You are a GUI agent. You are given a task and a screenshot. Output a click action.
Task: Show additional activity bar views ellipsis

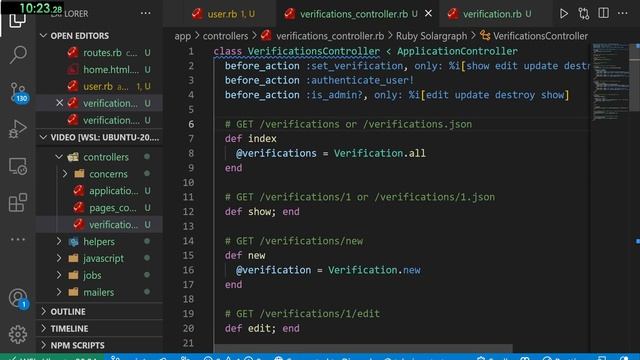tap(18, 239)
